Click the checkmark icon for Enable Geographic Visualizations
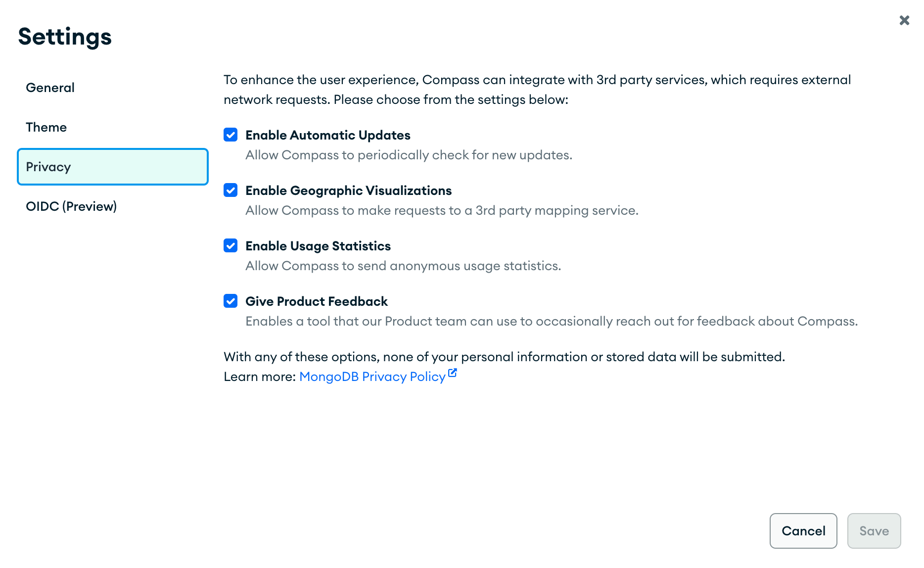924x568 pixels. pos(231,190)
